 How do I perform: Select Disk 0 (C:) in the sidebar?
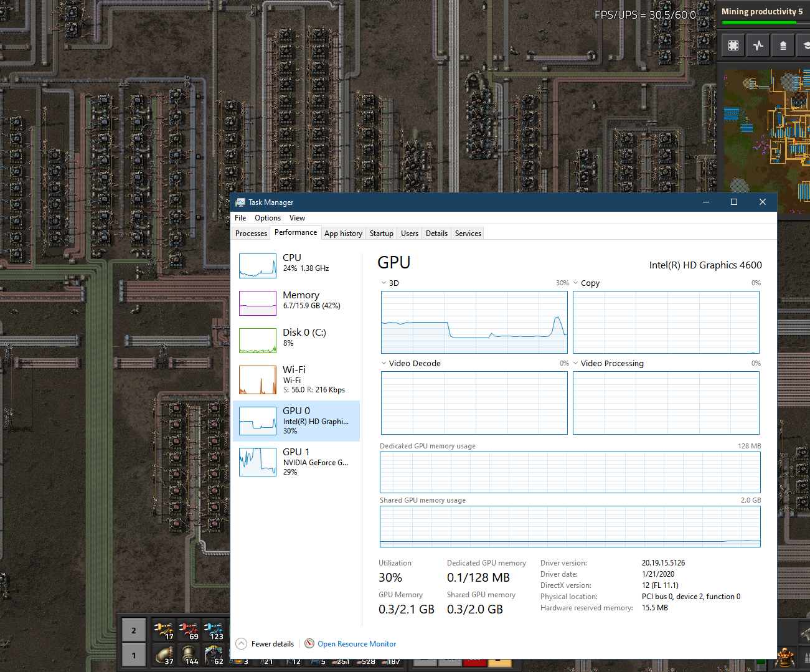click(296, 341)
